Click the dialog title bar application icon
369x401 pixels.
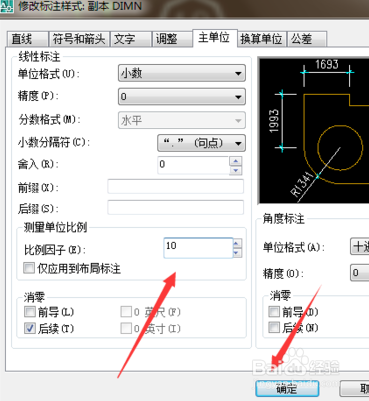click(7, 6)
